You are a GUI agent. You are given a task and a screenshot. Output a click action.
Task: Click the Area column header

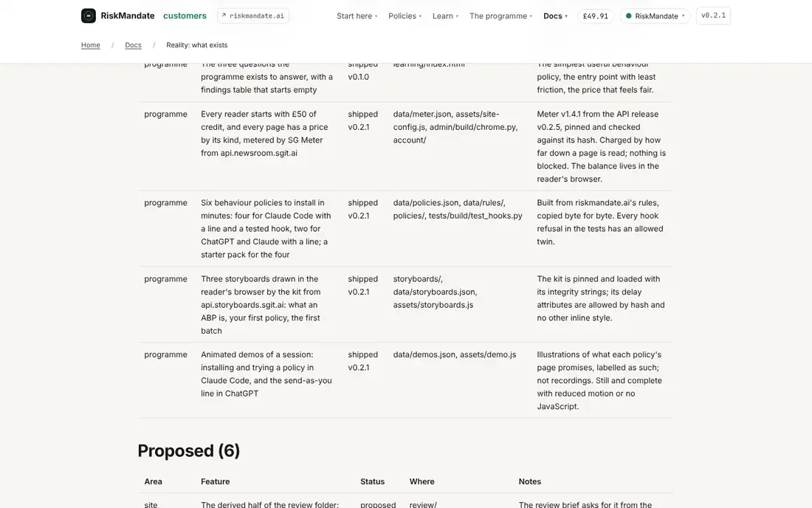pyautogui.click(x=154, y=481)
